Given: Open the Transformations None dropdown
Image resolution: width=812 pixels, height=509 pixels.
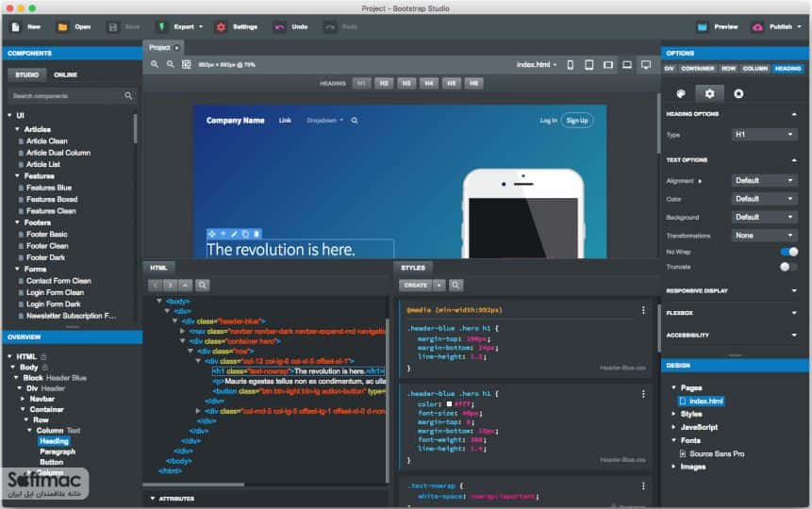Looking at the screenshot, I should tap(764, 236).
